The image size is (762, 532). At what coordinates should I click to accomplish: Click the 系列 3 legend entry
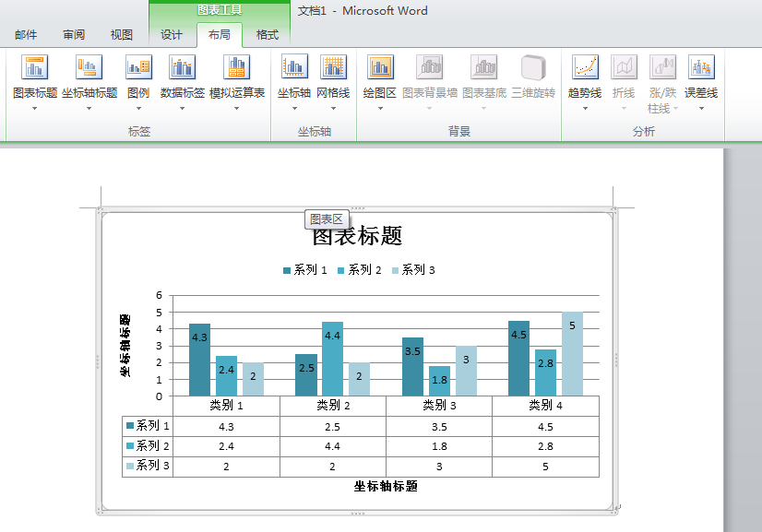point(413,269)
